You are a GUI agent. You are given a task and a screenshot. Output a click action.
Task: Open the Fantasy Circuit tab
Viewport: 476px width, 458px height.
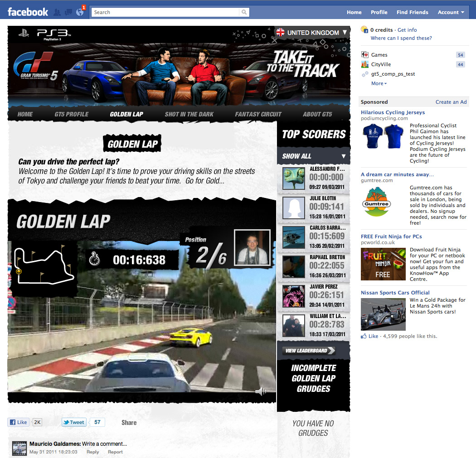258,114
